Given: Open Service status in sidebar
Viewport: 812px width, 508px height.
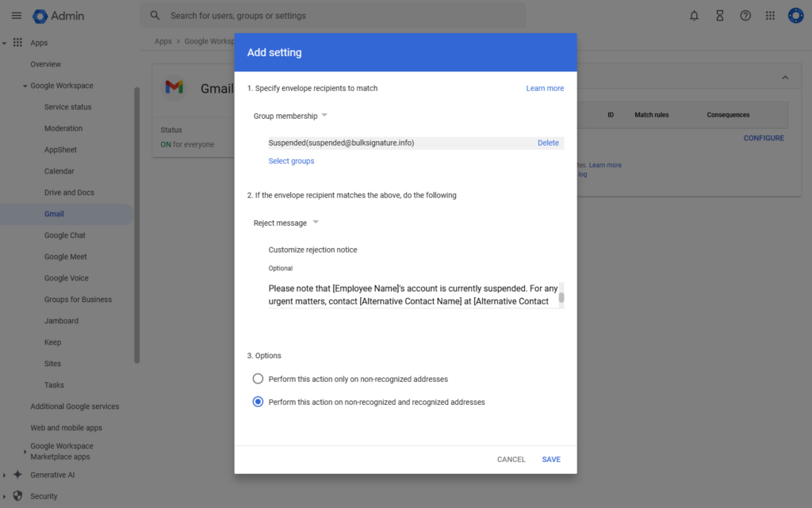Looking at the screenshot, I should [x=68, y=107].
